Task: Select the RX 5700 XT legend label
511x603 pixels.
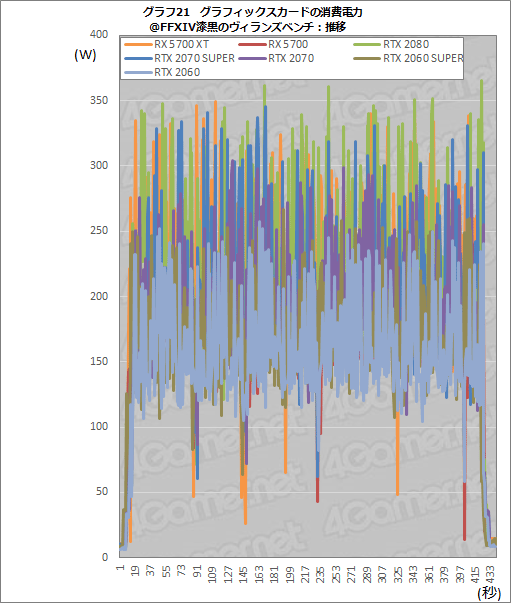Action: (181, 44)
